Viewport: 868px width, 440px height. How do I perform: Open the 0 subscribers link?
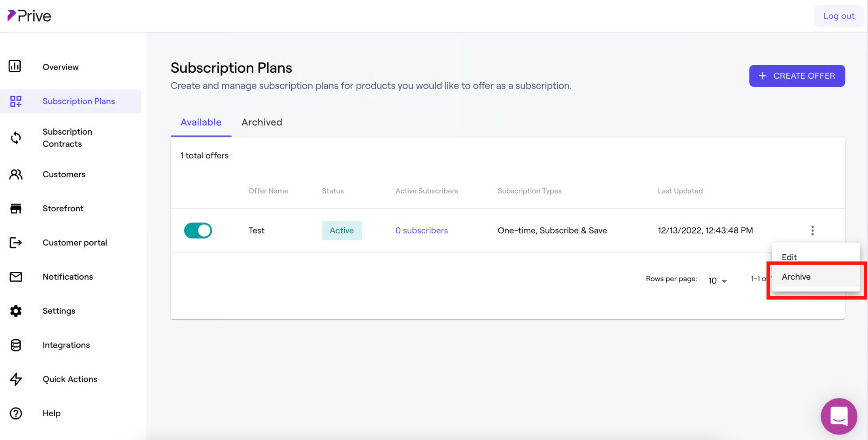pos(421,230)
